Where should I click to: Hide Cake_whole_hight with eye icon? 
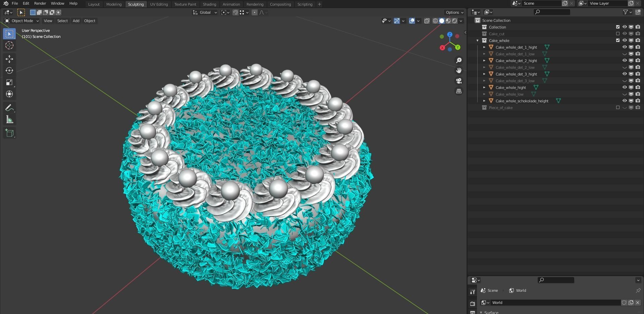click(625, 88)
